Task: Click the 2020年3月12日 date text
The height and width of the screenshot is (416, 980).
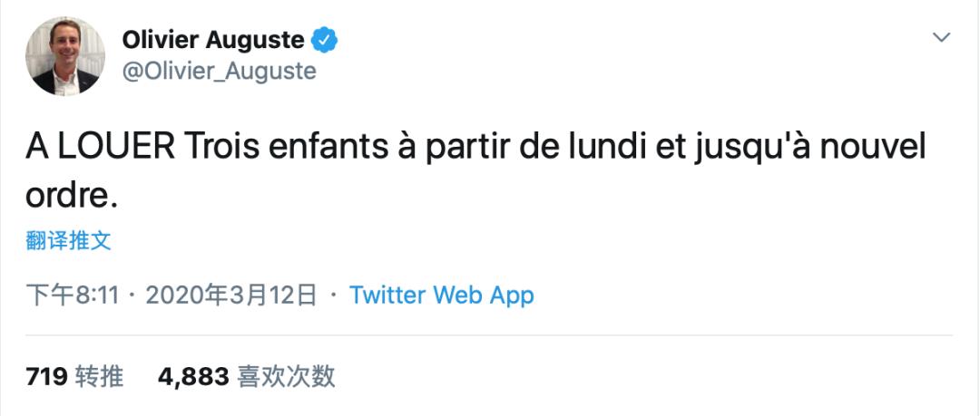Action: [x=231, y=295]
